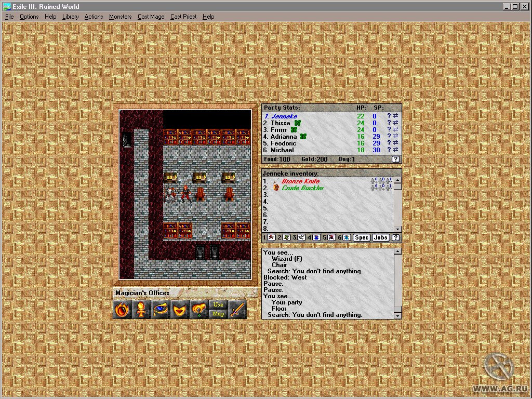Open the Library menu
Image resolution: width=532 pixels, height=399 pixels.
70,17
